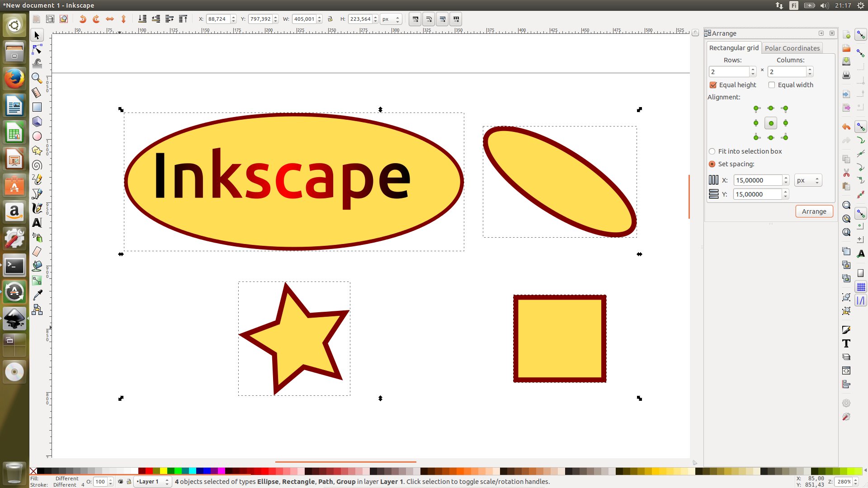The image size is (868, 488).
Task: Click the X spacing input field
Action: pyautogui.click(x=758, y=180)
